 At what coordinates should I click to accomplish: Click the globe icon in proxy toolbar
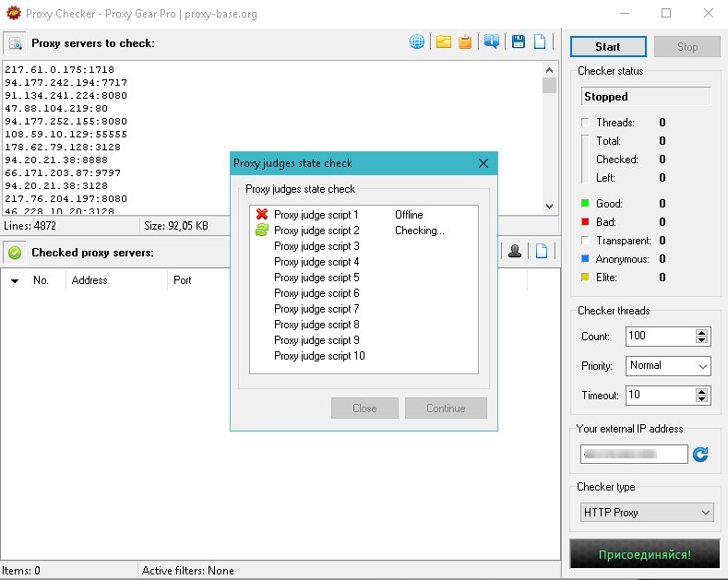click(418, 42)
